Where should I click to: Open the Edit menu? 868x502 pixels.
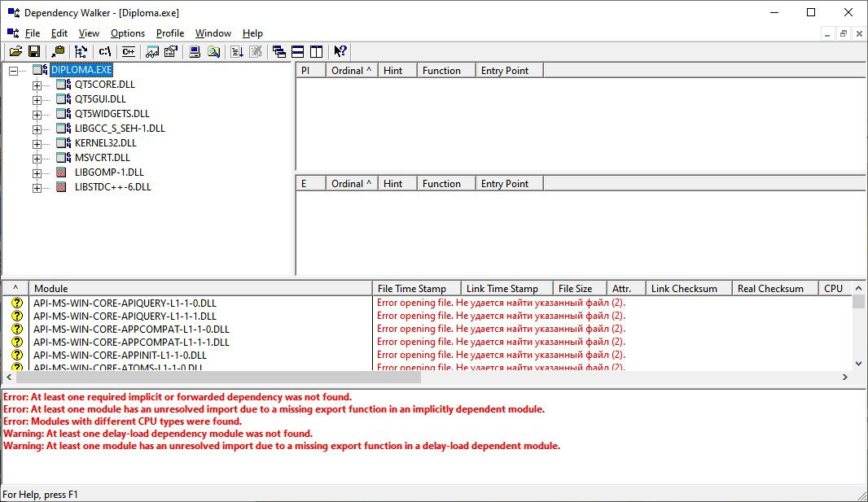point(59,33)
